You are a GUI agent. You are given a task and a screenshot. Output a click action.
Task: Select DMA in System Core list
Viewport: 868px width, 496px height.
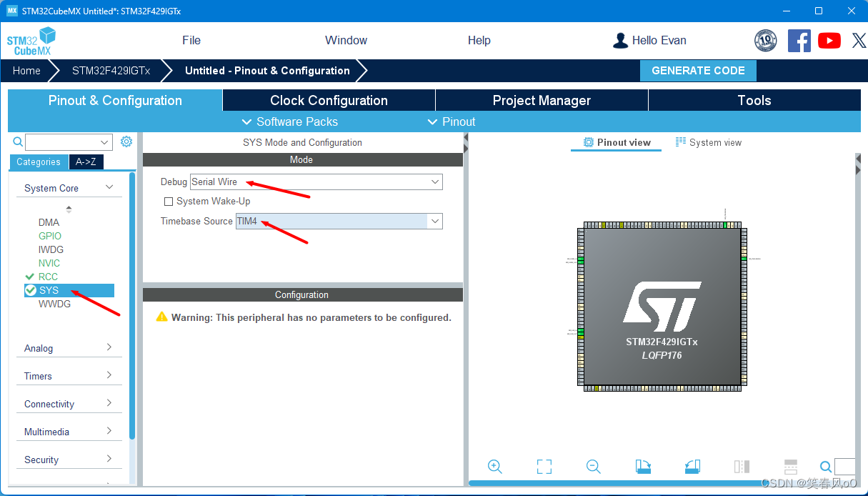pos(49,222)
